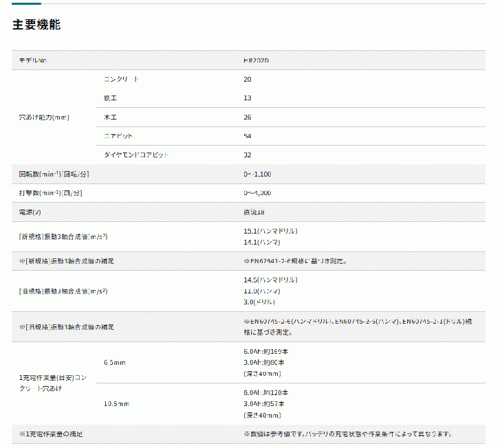The height and width of the screenshot is (448, 502).
Task: Click the ※[新規格]振動3軸合成値の補足 label
Action: [66, 261]
